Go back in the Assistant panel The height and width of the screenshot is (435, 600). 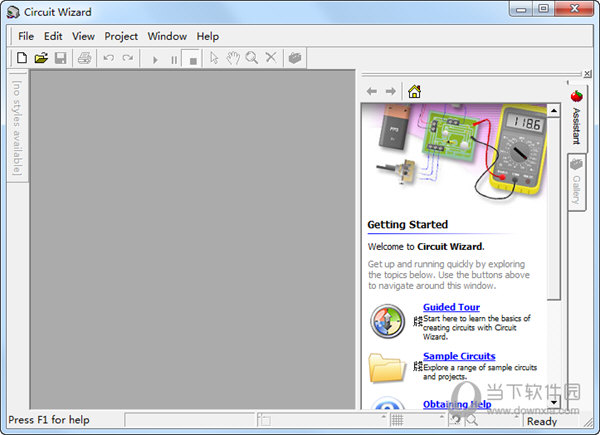click(372, 91)
